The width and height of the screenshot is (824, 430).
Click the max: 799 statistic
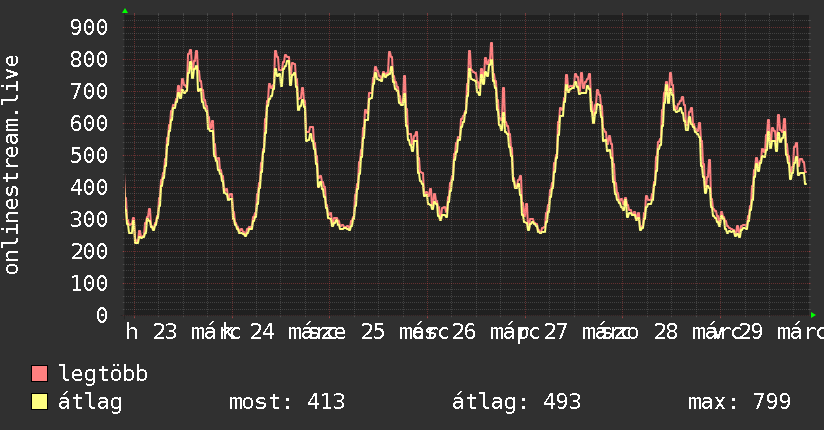739,402
